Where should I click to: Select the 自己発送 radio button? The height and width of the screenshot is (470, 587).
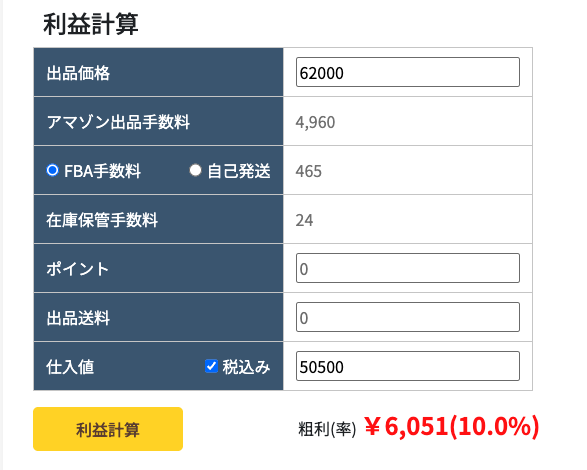pyautogui.click(x=195, y=170)
